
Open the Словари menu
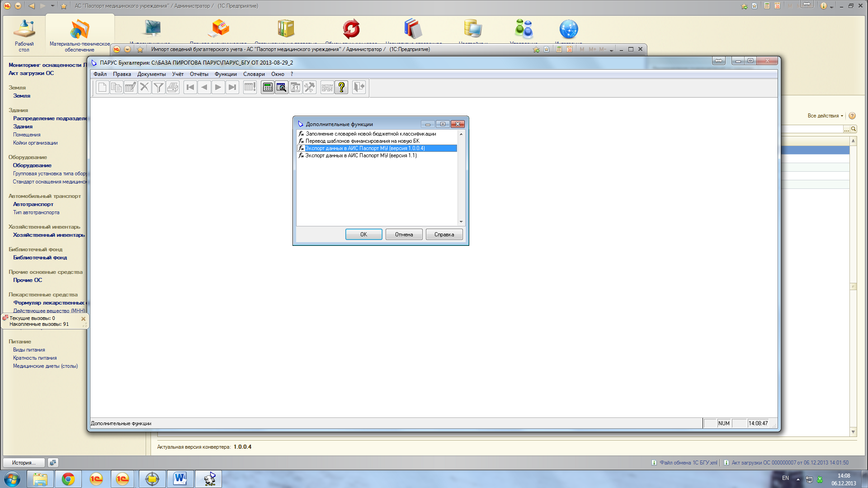(254, 74)
